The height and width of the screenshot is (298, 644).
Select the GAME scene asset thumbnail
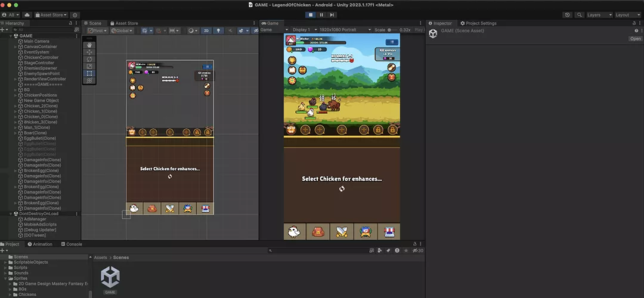tap(110, 278)
